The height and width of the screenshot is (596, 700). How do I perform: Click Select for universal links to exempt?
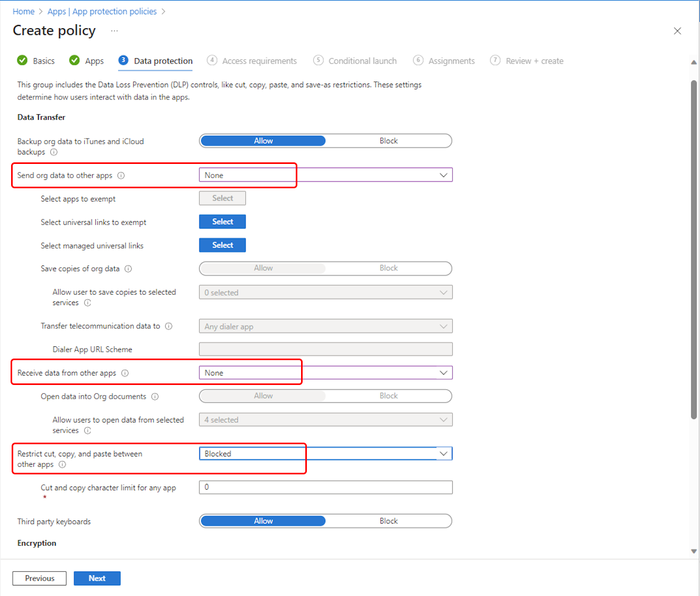[222, 222]
